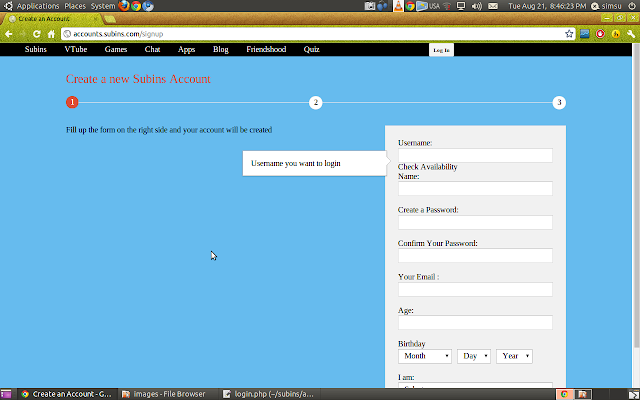Select the Year birthday dropdown
Viewport: 640px width, 400px height.
pos(514,356)
